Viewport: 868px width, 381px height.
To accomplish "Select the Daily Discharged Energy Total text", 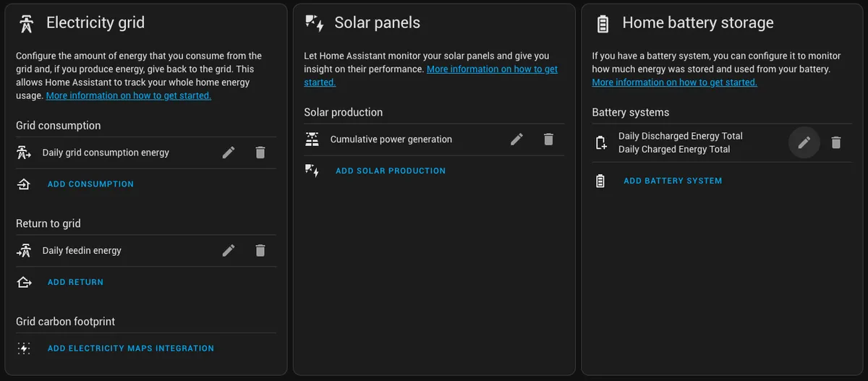I will [x=681, y=136].
